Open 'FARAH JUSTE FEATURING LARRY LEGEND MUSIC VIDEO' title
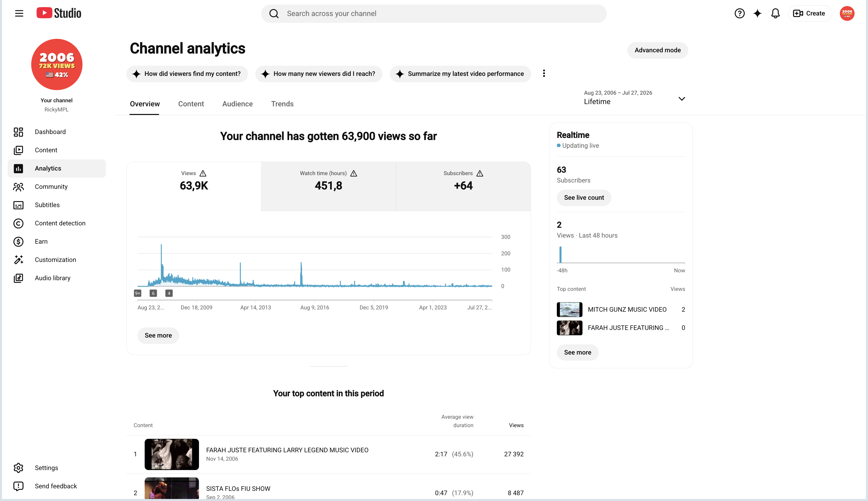The image size is (868, 501). coord(287,450)
